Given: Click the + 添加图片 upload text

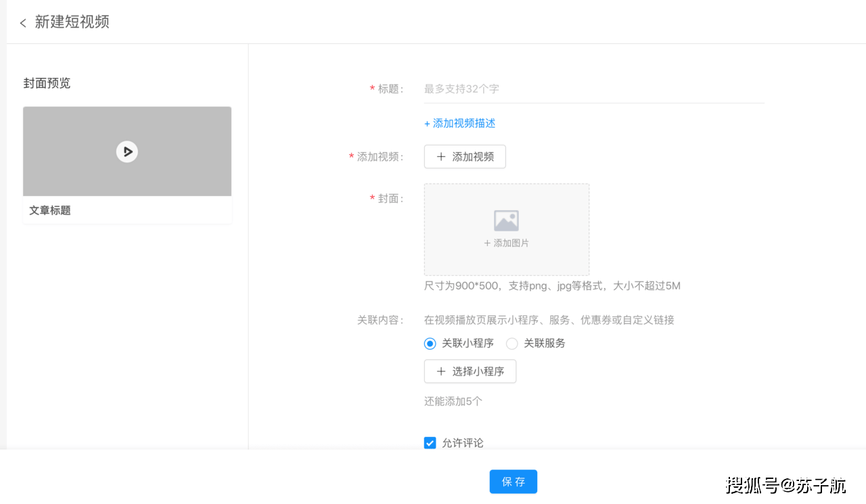Looking at the screenshot, I should point(506,243).
